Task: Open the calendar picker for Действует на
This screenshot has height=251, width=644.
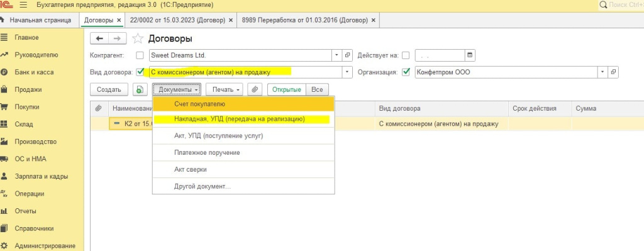Action: 470,55
